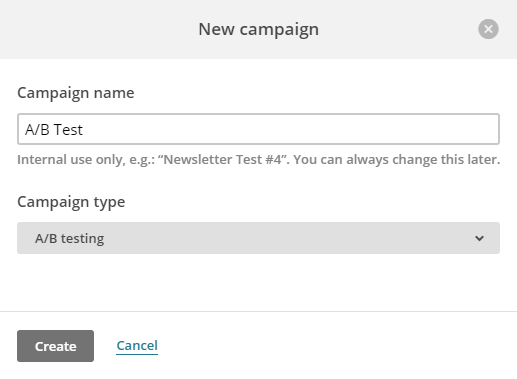Click the Campaign name label
517x379 pixels.
(x=76, y=93)
